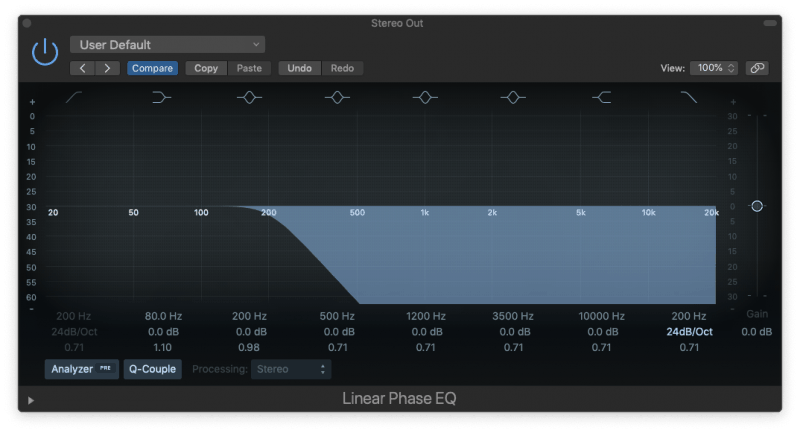Go to the previous preset arrow
800x433 pixels.
pos(82,68)
